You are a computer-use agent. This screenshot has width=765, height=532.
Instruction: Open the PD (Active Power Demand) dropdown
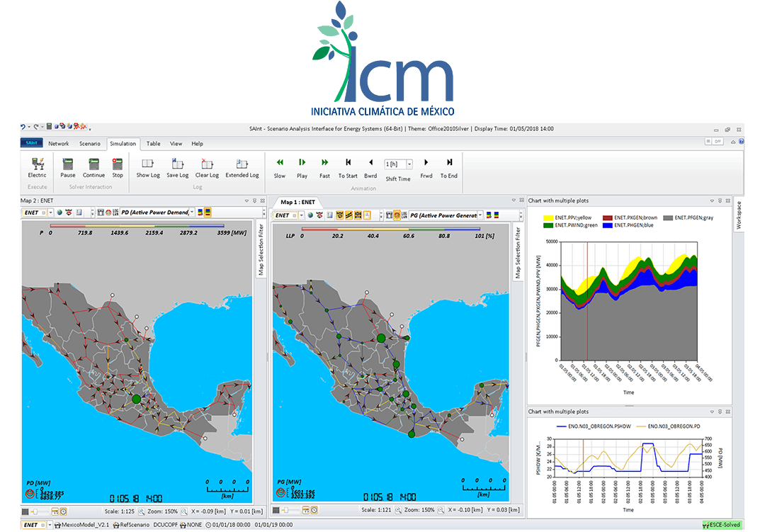[191, 213]
